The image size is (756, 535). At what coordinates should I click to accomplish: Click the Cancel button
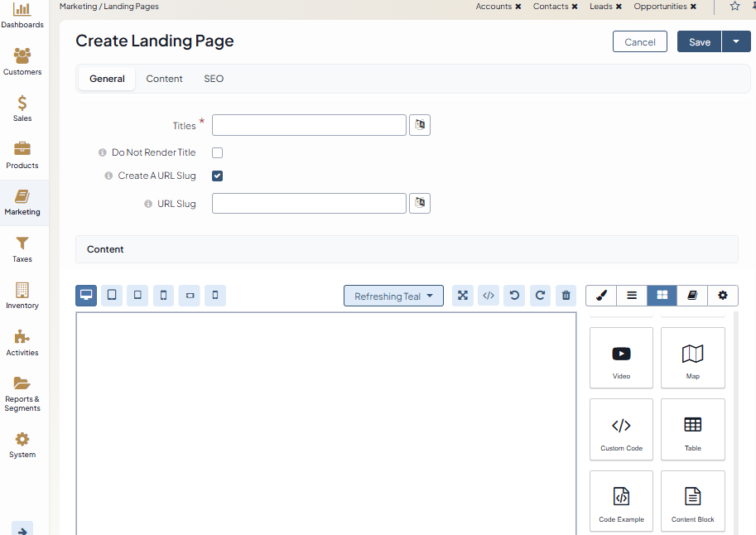click(x=640, y=42)
